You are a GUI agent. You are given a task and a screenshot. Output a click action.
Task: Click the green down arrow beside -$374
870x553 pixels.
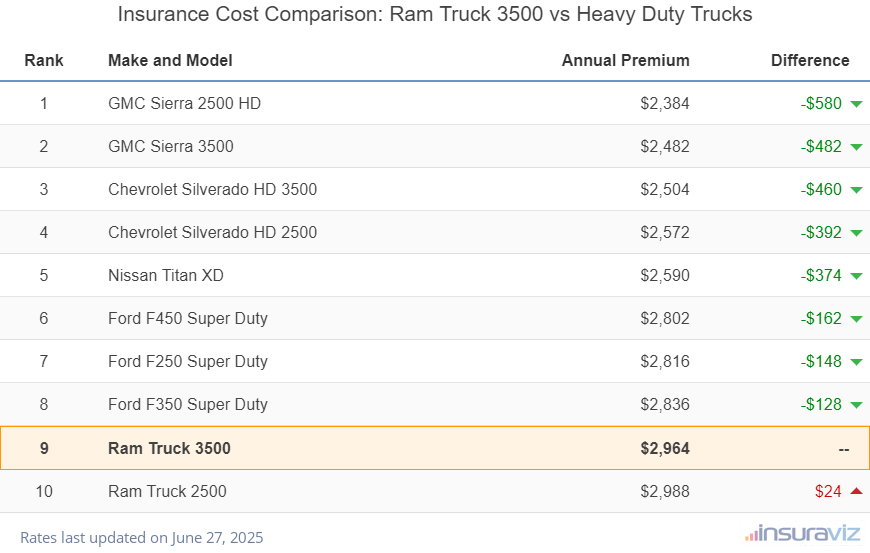pos(856,276)
